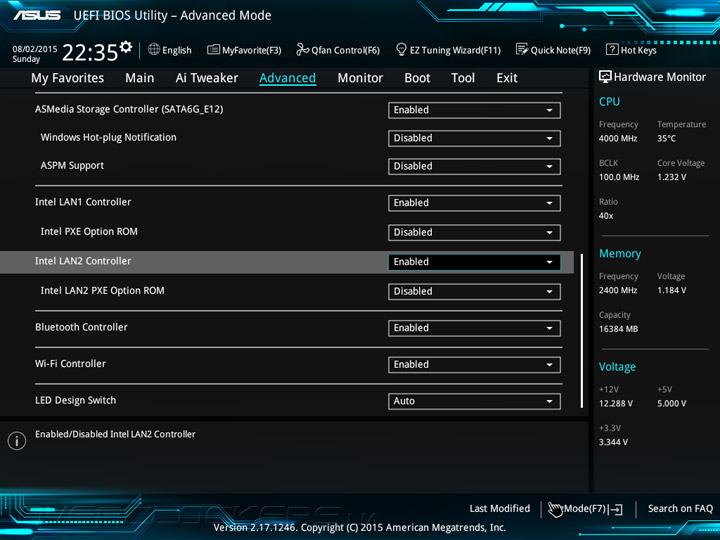Select Intel LAN2 PXE Option ROM label
Image resolution: width=720 pixels, height=540 pixels.
pos(102,291)
